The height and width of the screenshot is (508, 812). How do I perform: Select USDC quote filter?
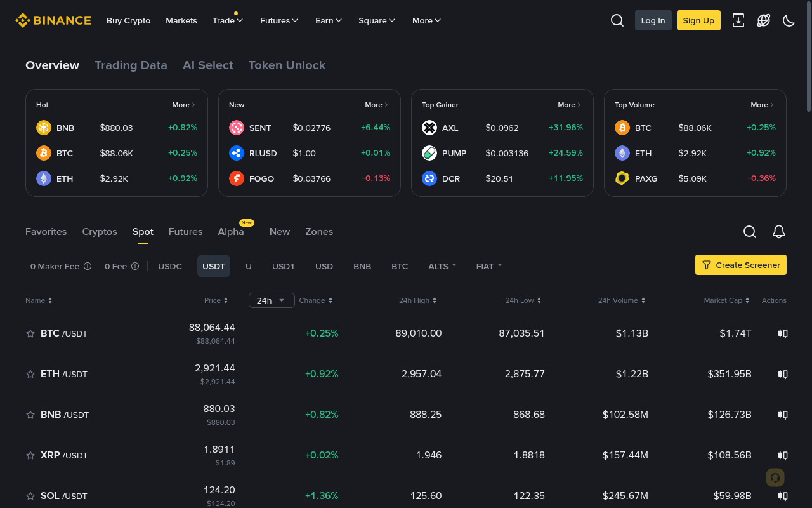click(x=170, y=266)
